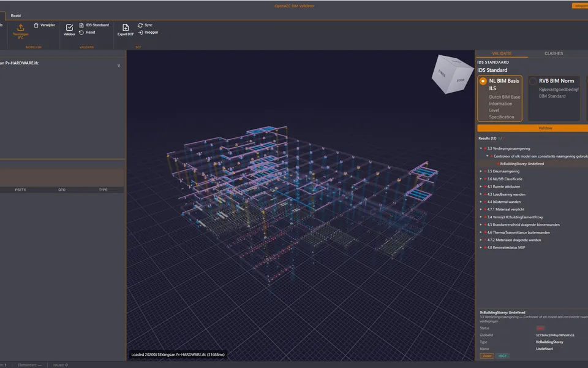Switch to the VALIDATIE tab
This screenshot has height=368, width=588.
pos(502,54)
